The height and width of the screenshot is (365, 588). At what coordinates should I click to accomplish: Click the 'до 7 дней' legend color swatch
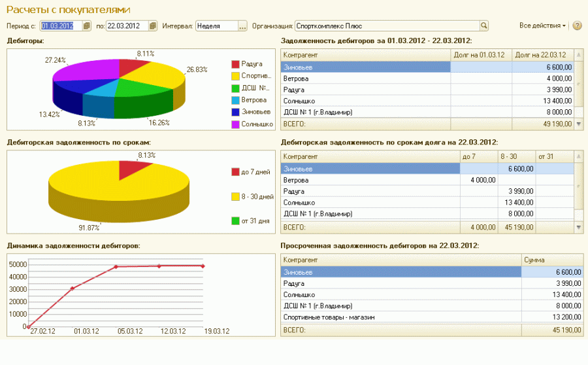pos(236,172)
